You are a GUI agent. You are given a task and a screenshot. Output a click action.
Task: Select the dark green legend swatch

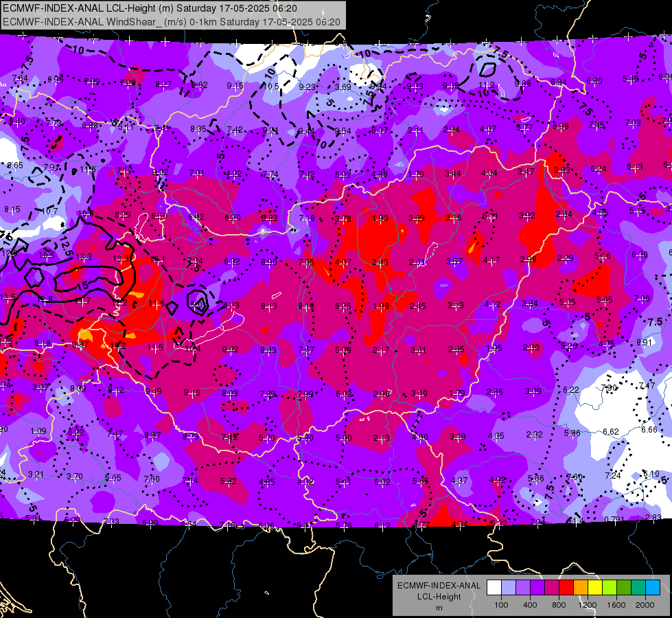click(623, 588)
